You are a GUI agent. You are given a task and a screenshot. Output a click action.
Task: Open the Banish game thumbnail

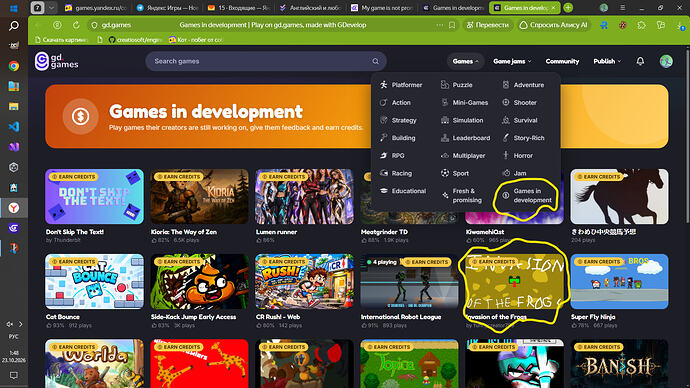619,363
